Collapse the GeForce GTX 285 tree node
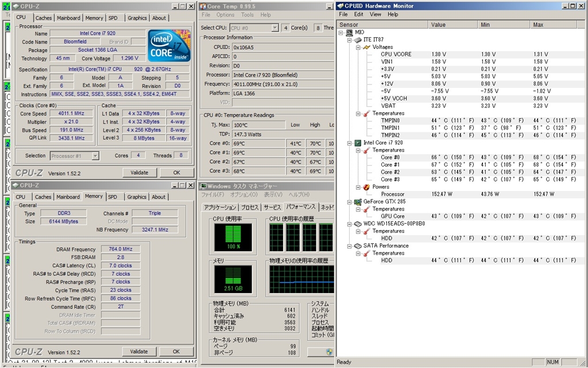Image resolution: width=588 pixels, height=368 pixels. pyautogui.click(x=350, y=202)
